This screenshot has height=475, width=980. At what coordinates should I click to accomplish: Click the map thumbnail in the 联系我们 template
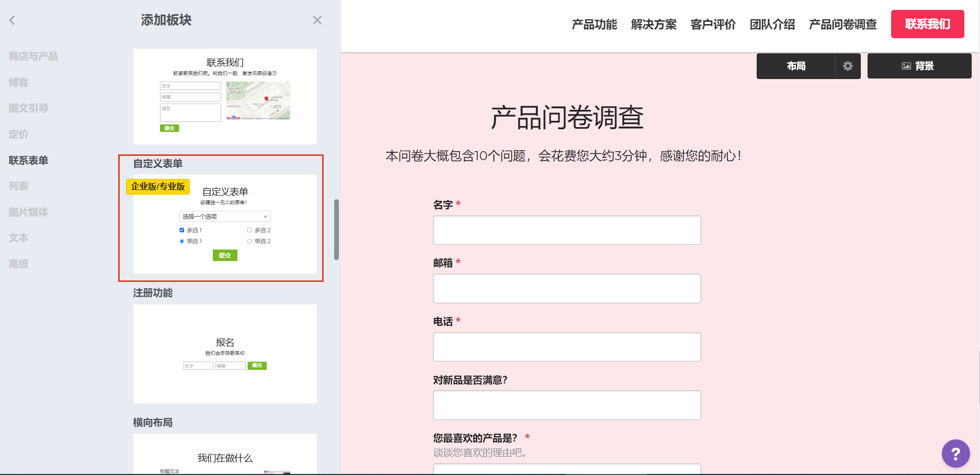point(257,100)
